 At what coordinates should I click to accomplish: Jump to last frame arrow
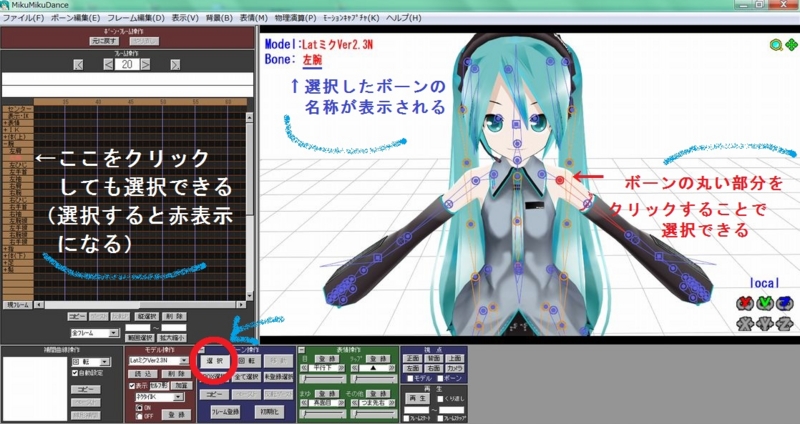click(x=175, y=65)
